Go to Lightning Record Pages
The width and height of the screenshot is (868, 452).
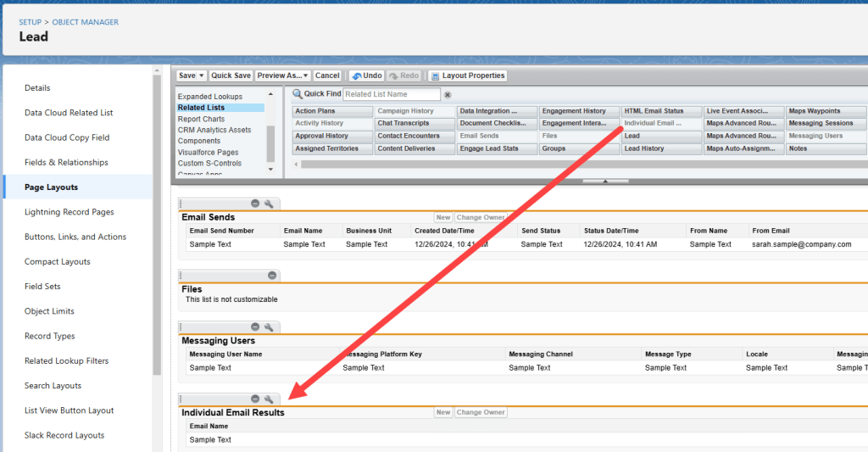pos(69,212)
